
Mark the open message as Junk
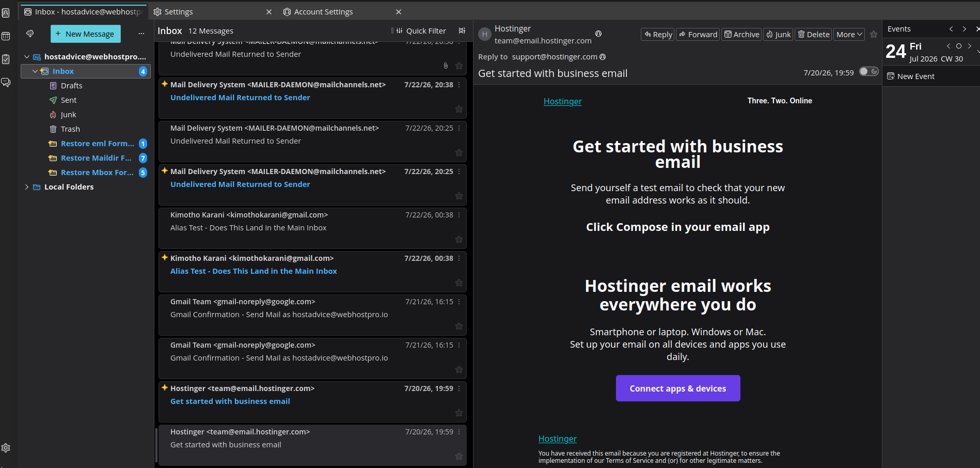pyautogui.click(x=778, y=34)
